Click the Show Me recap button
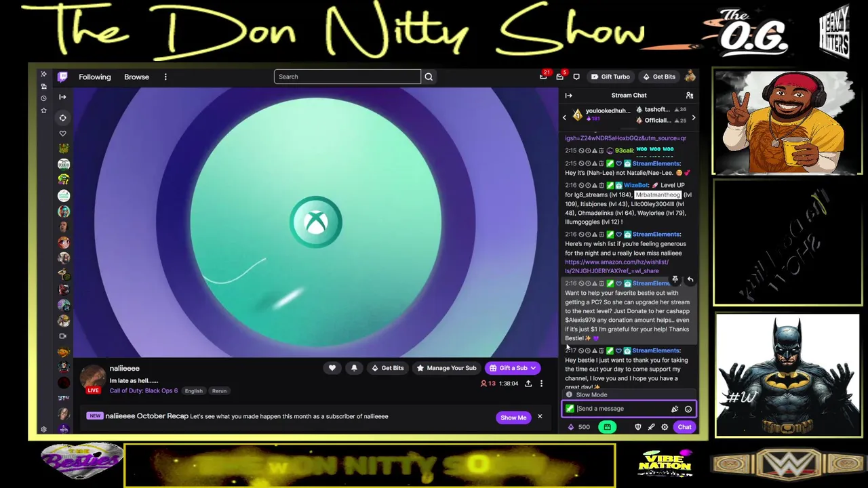 (513, 418)
